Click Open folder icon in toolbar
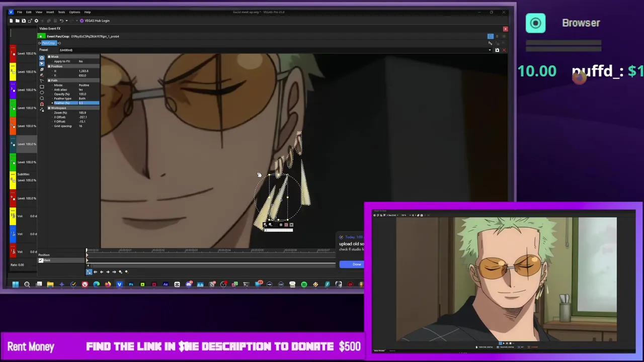 pyautogui.click(x=17, y=21)
